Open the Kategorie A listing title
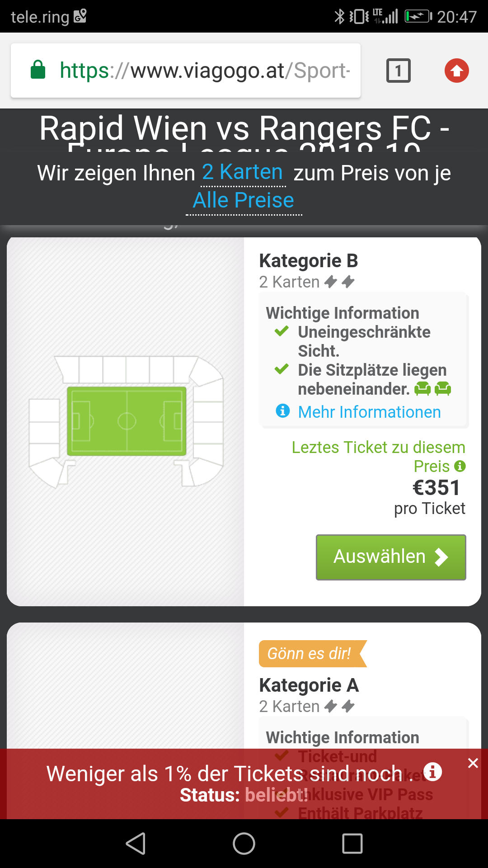This screenshot has width=488, height=868. (x=309, y=685)
